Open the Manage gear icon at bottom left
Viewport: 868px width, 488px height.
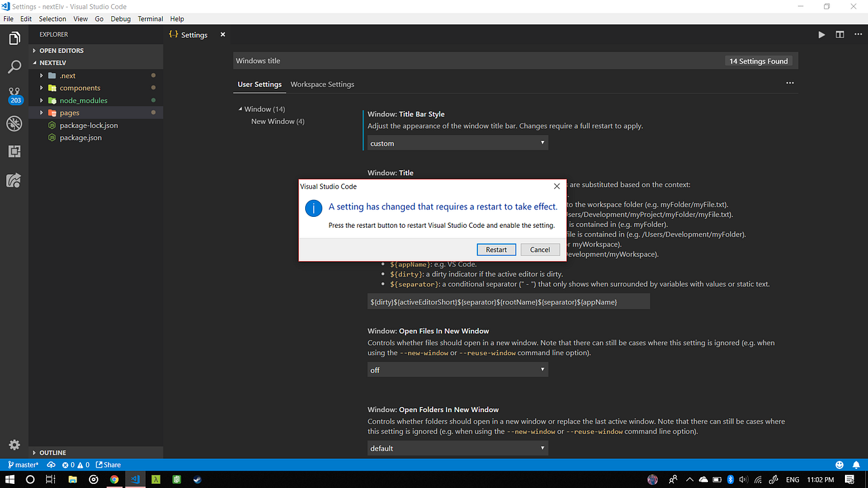coord(14,445)
